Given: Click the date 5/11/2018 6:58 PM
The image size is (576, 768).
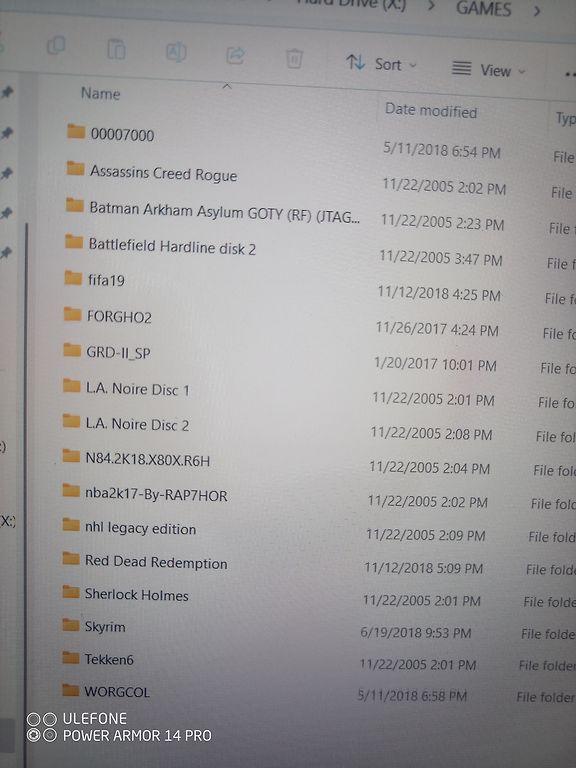Looking at the screenshot, I should (412, 695).
